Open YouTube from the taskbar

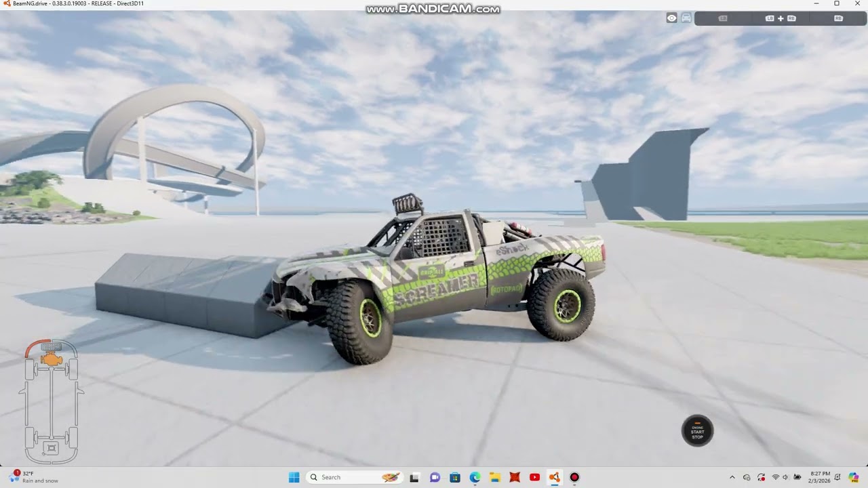pos(534,477)
